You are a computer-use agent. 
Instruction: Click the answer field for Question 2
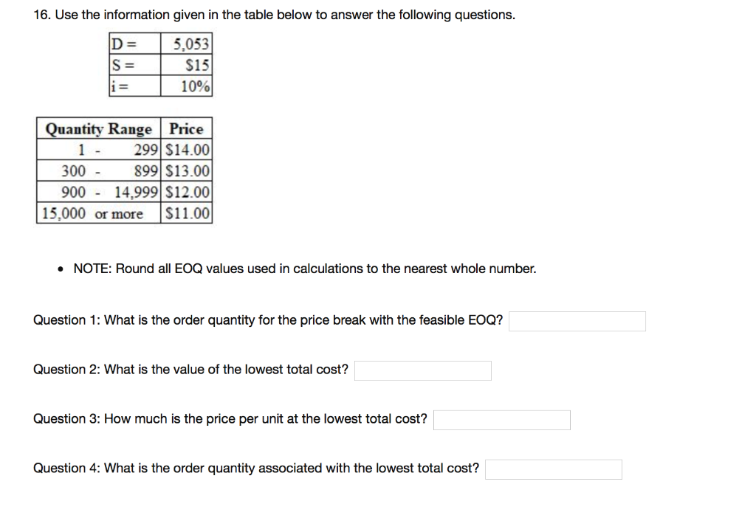[422, 370]
